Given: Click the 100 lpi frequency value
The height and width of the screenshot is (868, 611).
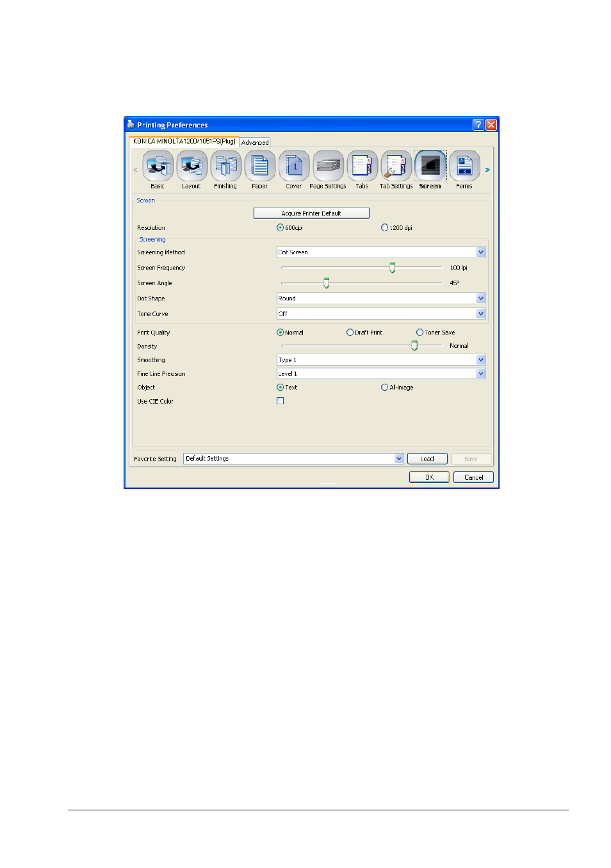Looking at the screenshot, I should coord(459,268).
